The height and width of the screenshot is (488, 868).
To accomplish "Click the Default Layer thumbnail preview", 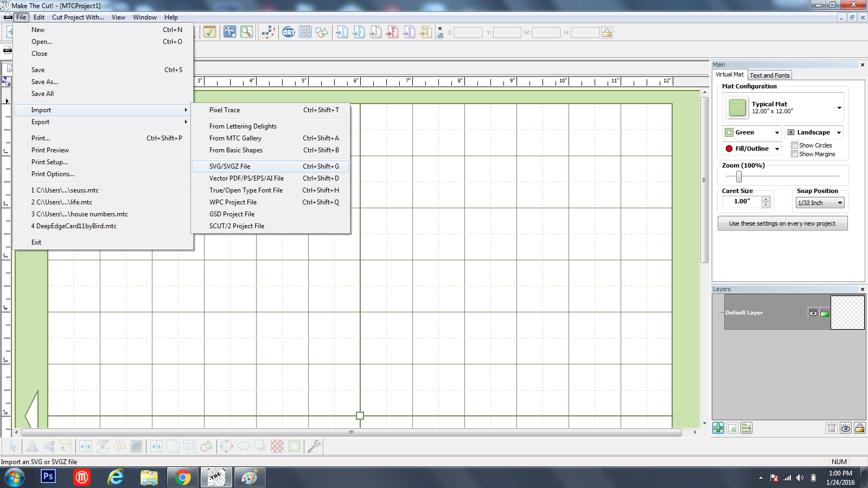I will 847,312.
